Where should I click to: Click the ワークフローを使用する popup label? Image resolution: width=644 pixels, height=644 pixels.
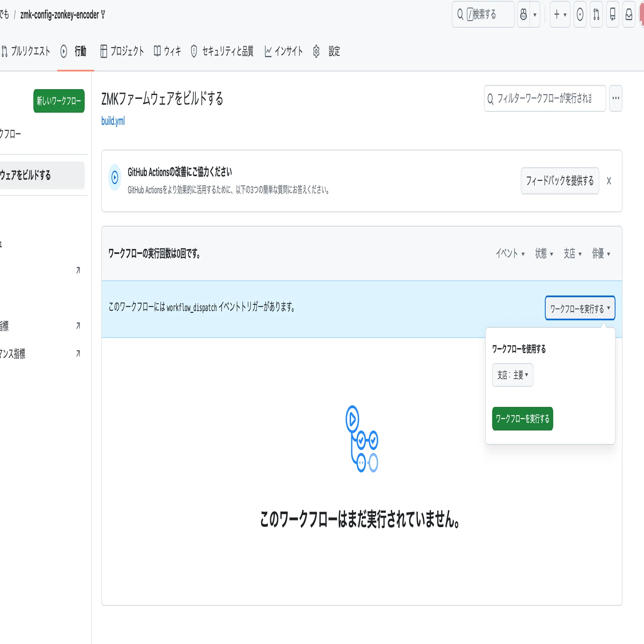click(519, 349)
